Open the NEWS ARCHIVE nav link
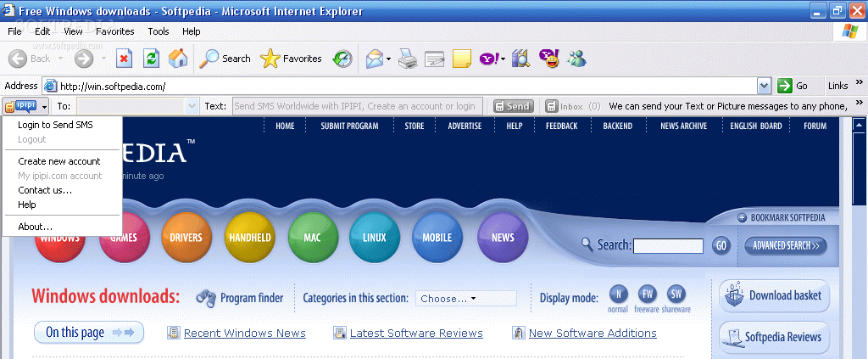Screen dimensions: 868x359 click(x=684, y=126)
